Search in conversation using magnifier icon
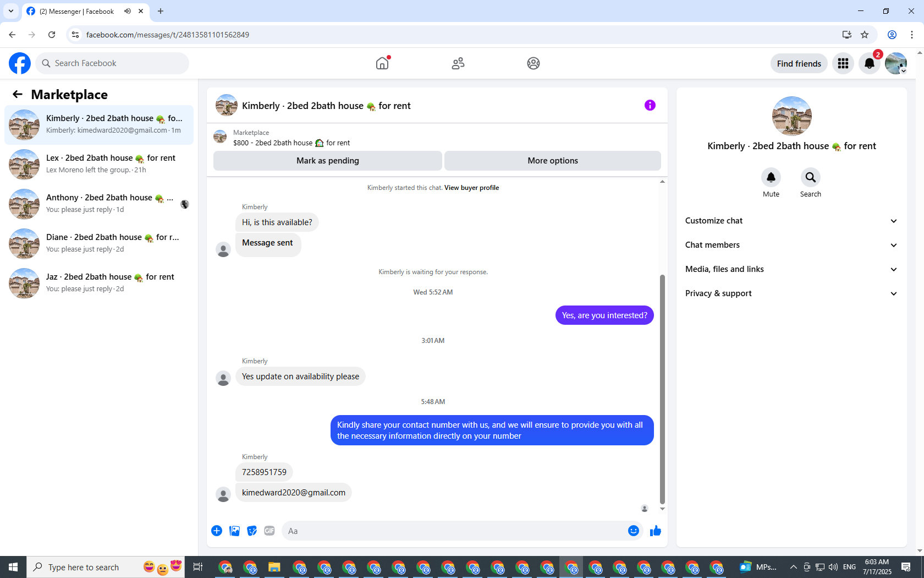Screen dimensions: 924x578 pyautogui.click(x=811, y=177)
